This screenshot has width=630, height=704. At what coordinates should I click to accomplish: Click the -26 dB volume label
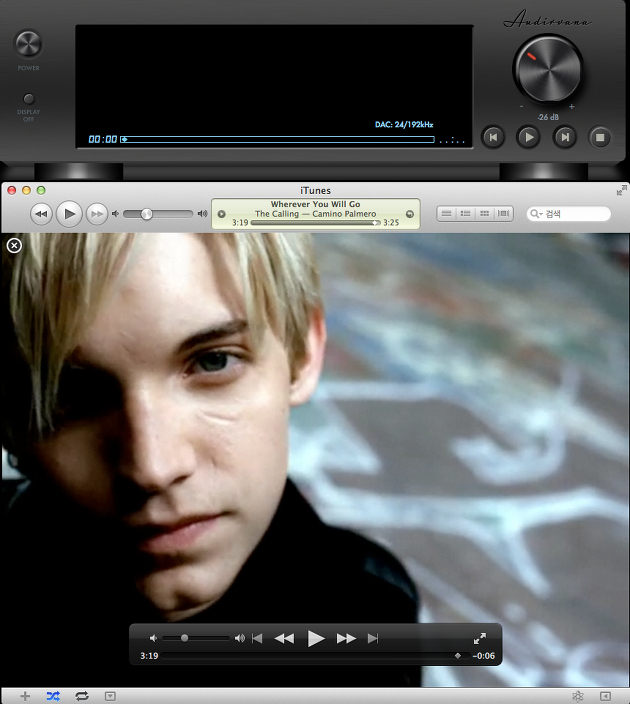pos(548,117)
